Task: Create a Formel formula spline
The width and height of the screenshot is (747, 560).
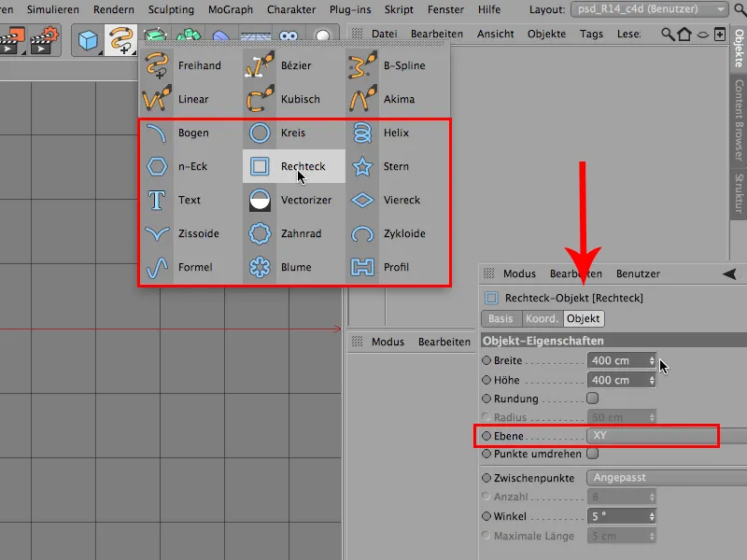Action: [190, 267]
